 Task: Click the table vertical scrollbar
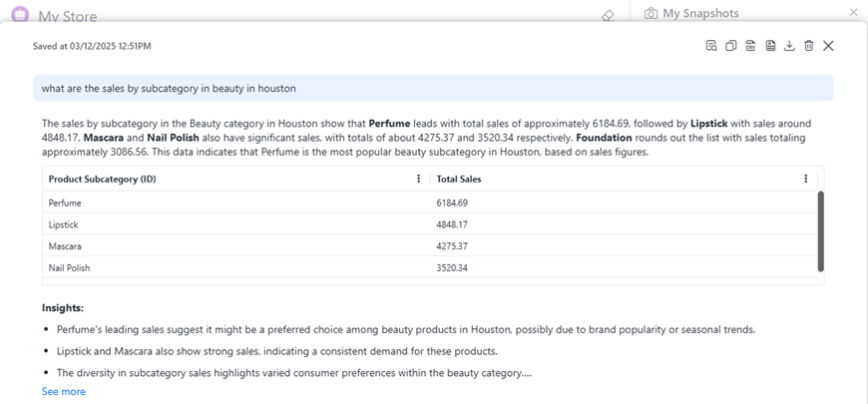[x=821, y=230]
